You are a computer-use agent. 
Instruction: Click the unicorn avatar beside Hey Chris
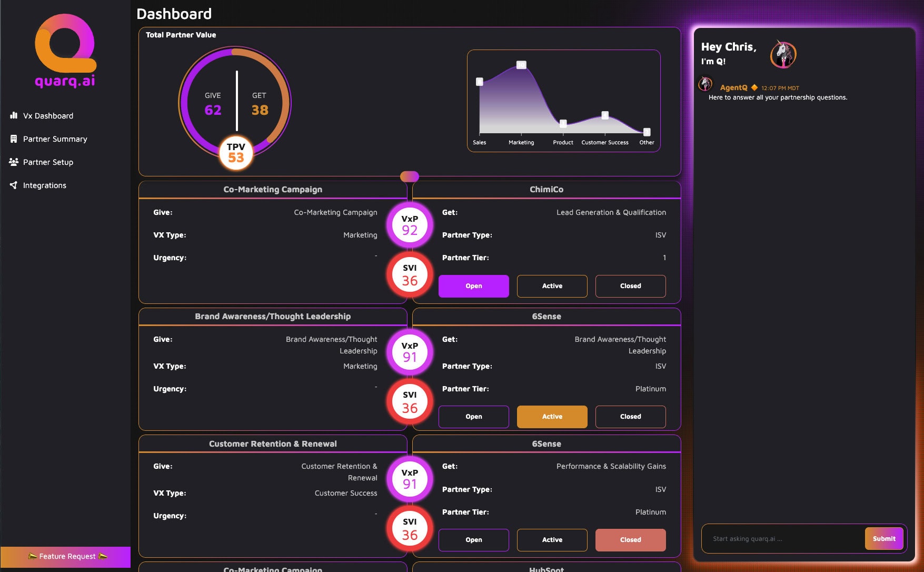pyautogui.click(x=783, y=54)
